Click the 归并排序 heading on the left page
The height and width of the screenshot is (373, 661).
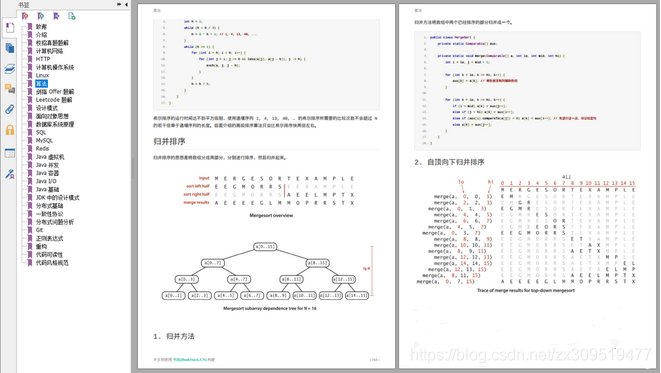tap(169, 142)
